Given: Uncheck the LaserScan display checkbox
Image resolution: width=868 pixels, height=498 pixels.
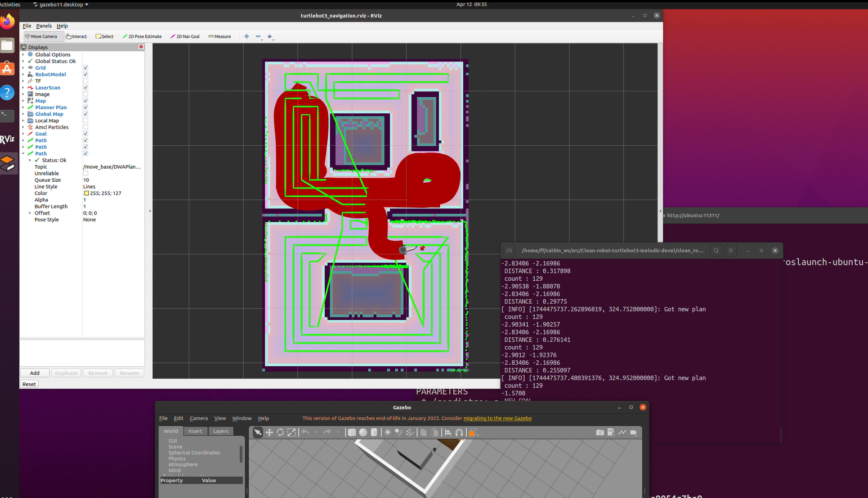Looking at the screenshot, I should [85, 88].
